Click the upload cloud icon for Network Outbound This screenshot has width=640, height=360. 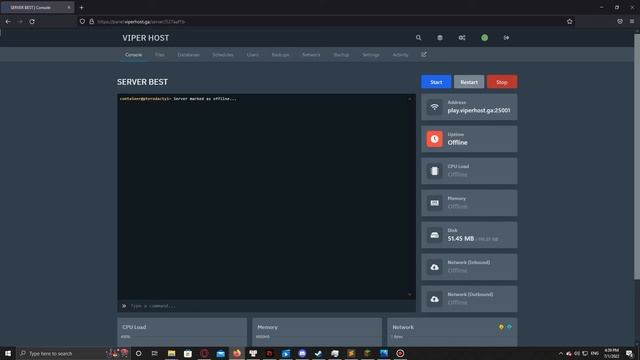[x=434, y=299]
